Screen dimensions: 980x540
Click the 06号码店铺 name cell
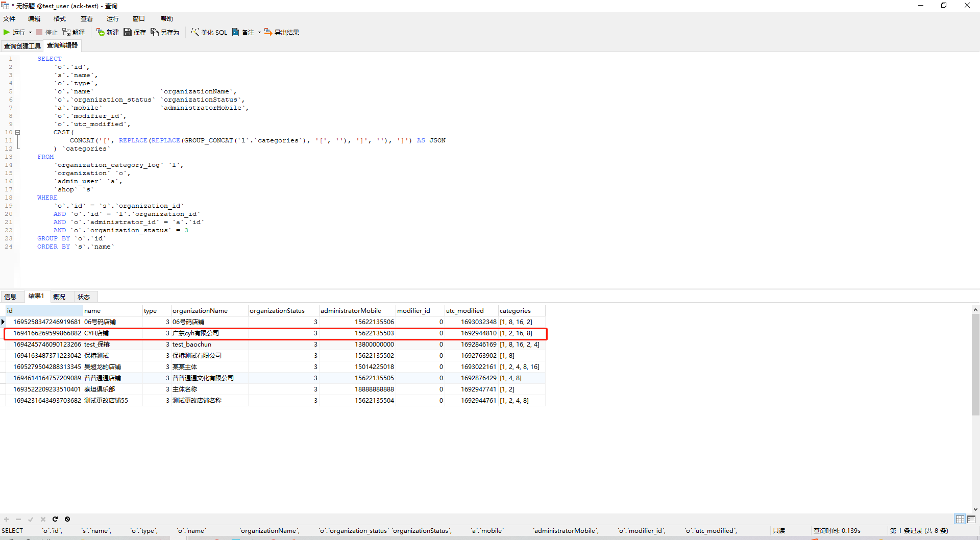112,322
